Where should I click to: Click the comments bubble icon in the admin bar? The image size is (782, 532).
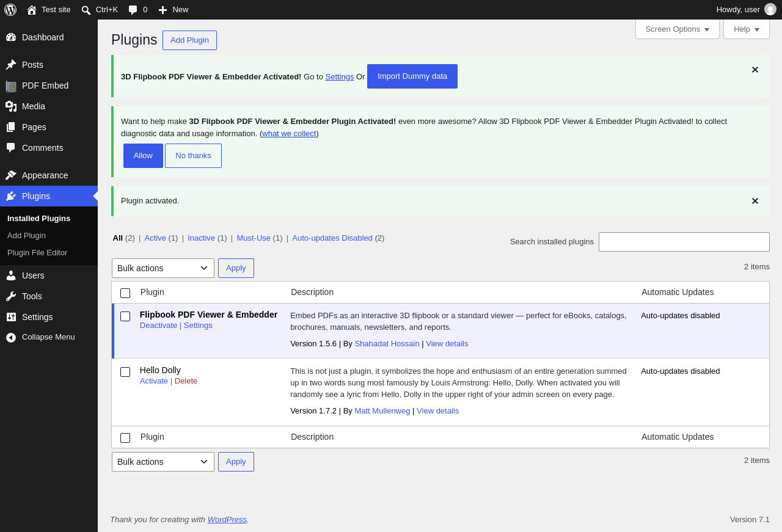pyautogui.click(x=133, y=10)
